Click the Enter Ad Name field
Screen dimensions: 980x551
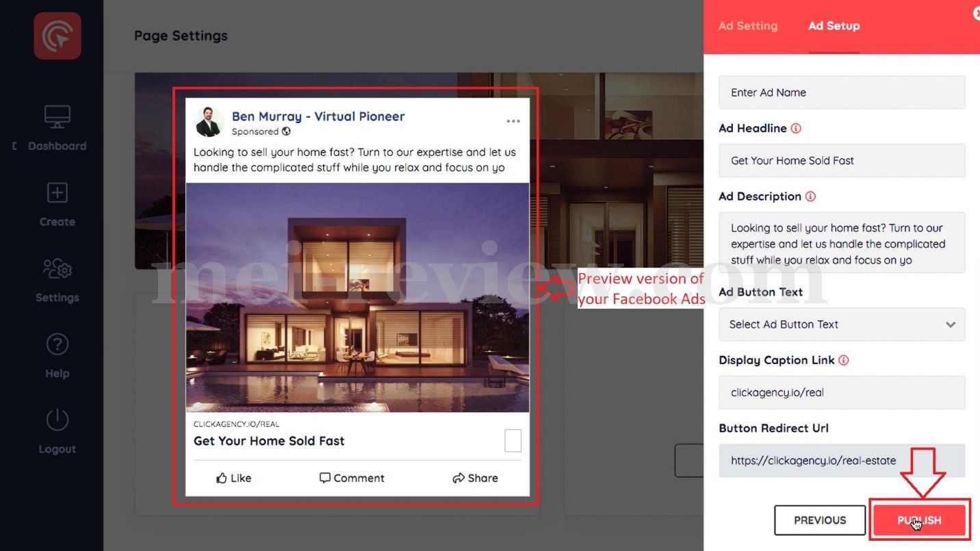[x=842, y=92]
